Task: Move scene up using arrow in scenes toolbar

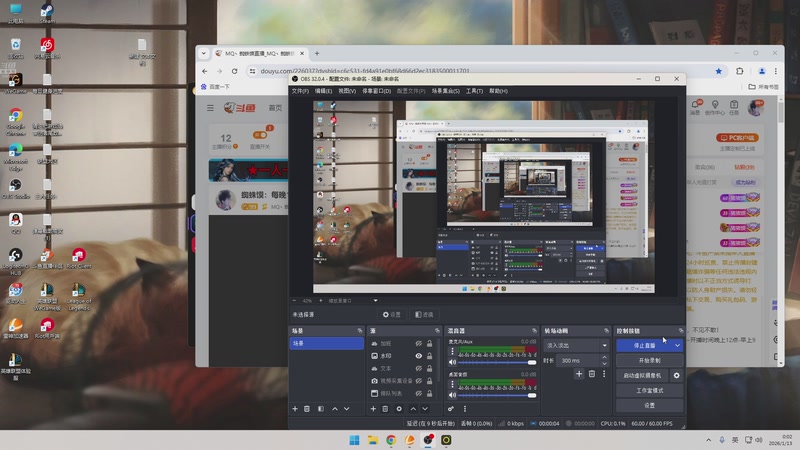Action: (335, 409)
